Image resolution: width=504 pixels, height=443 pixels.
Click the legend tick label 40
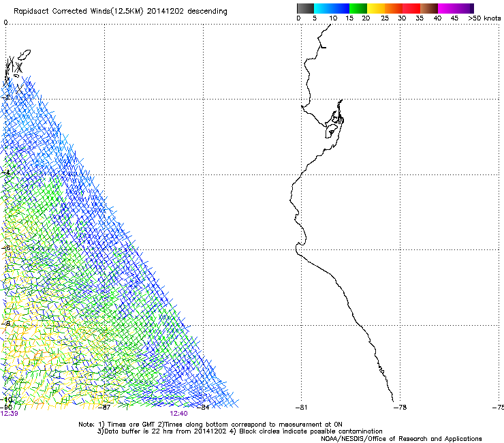pyautogui.click(x=437, y=18)
